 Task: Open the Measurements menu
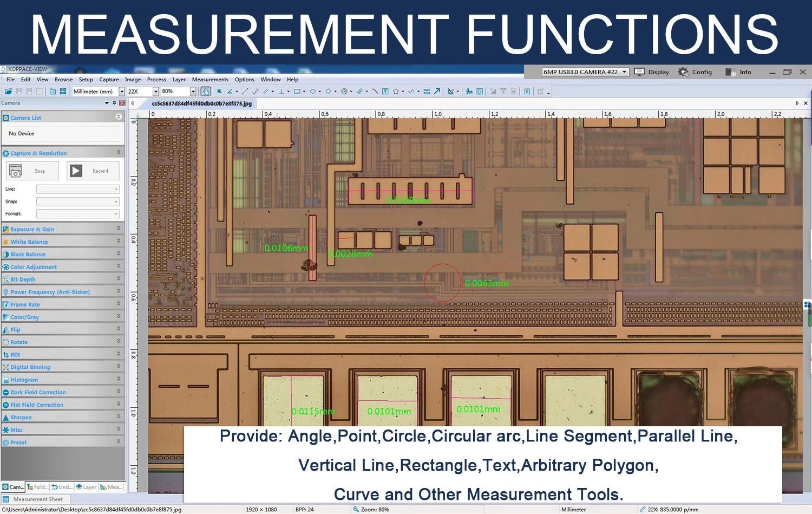click(210, 80)
